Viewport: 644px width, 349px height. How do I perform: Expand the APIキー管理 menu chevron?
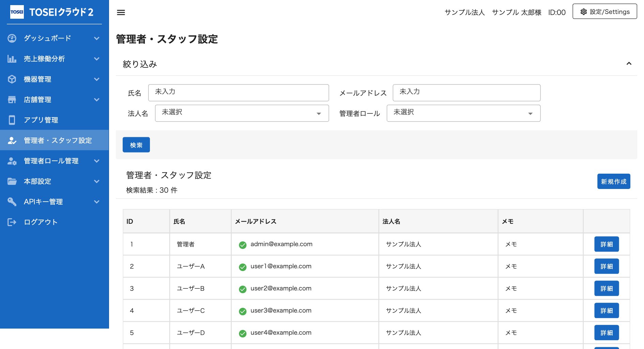(x=97, y=202)
